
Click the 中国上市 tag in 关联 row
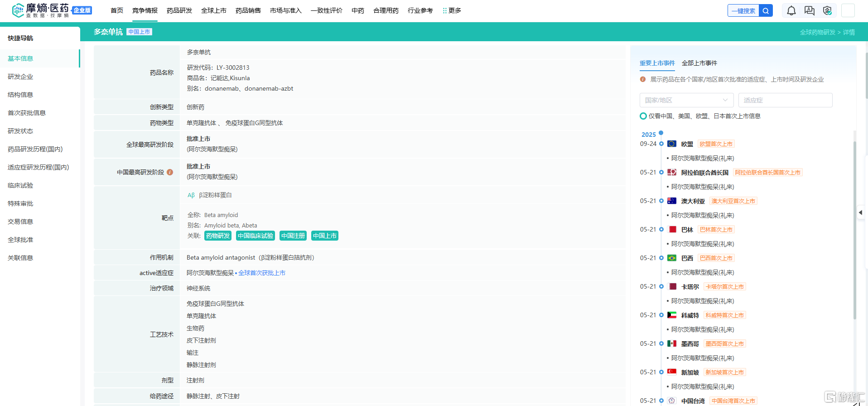(325, 236)
